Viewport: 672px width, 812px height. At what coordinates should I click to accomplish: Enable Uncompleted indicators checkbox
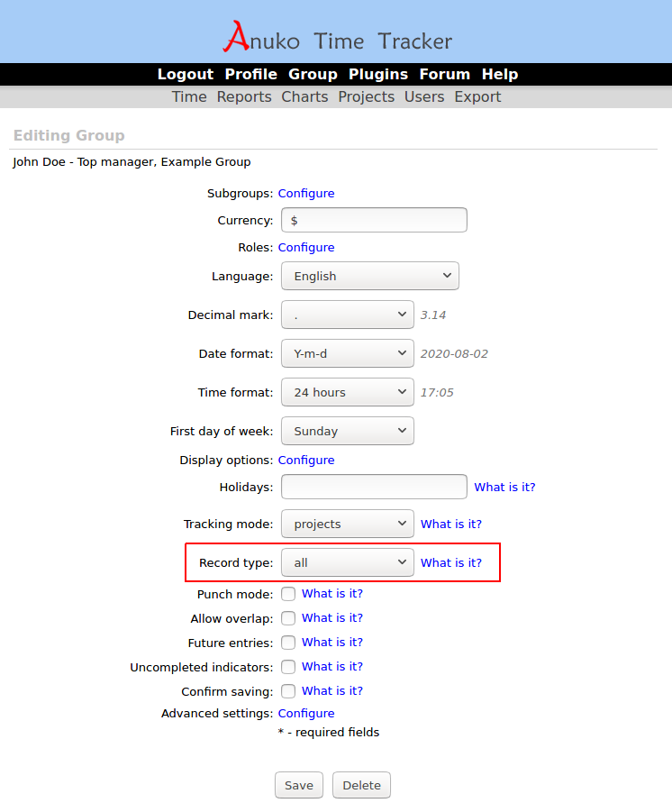pos(288,667)
